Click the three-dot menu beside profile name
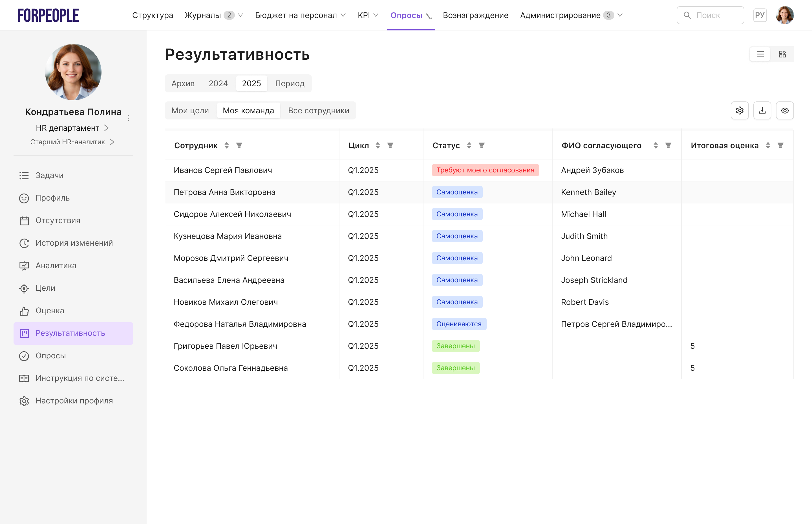Image resolution: width=812 pixels, height=524 pixels. pyautogui.click(x=129, y=118)
